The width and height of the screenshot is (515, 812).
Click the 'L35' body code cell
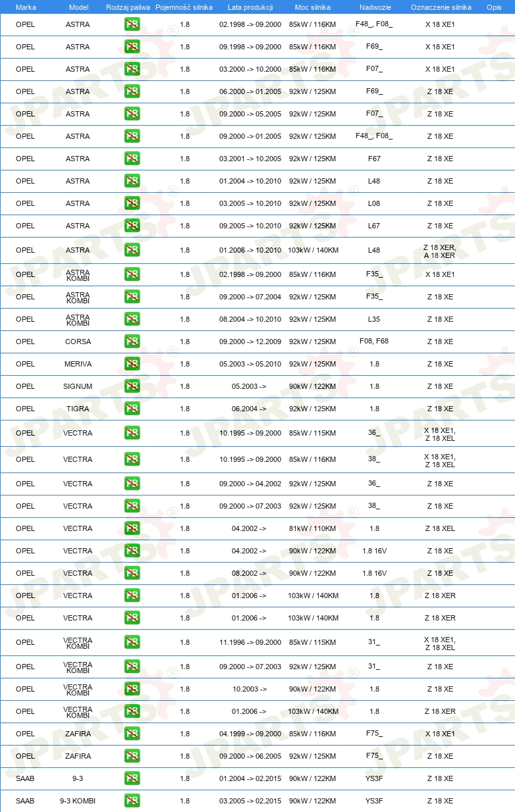click(x=374, y=319)
